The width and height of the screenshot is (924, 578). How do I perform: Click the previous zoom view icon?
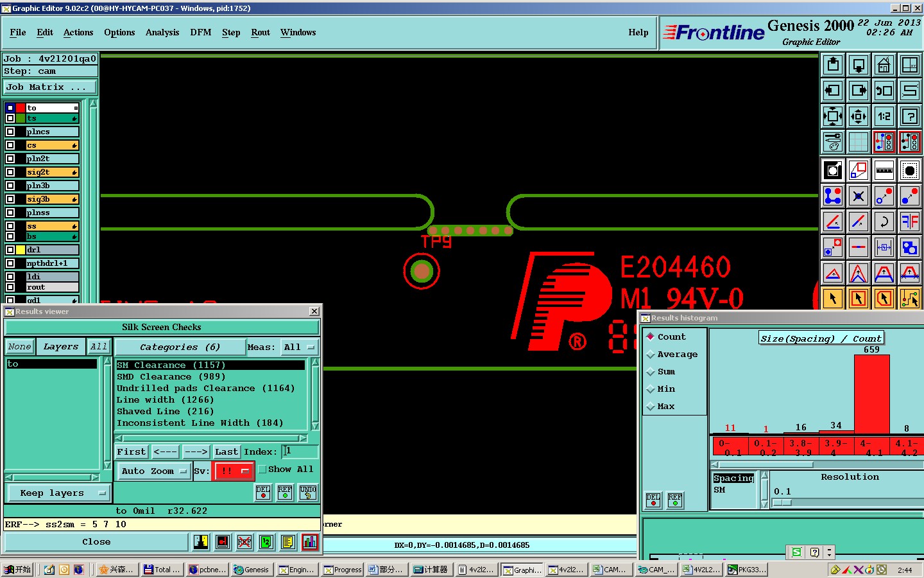[x=884, y=91]
